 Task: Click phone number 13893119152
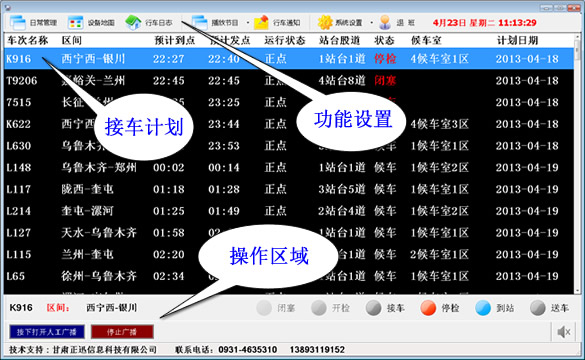[317, 350]
